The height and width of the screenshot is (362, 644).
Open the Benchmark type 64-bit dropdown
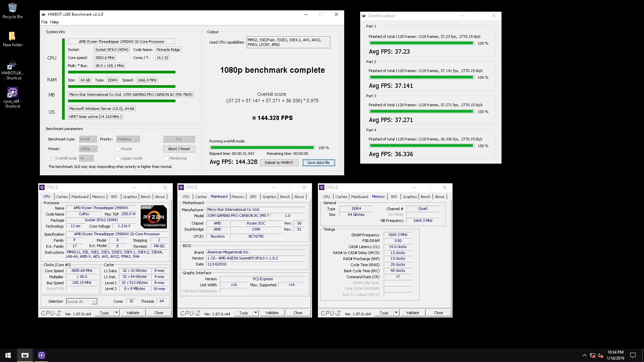click(x=88, y=139)
